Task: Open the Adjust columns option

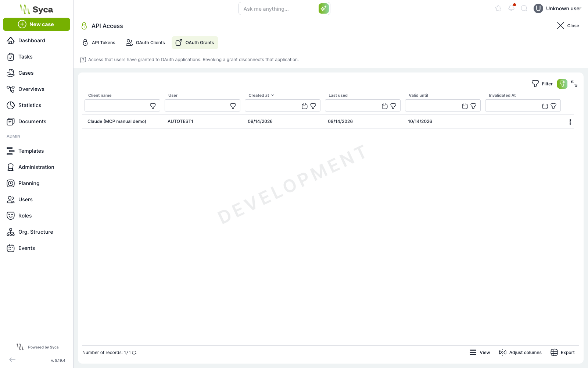Action: click(520, 353)
